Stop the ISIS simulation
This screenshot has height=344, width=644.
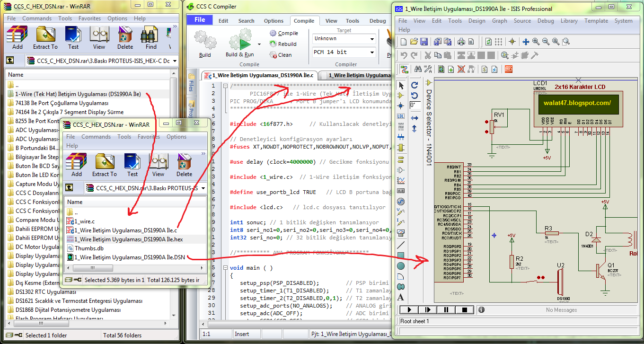[465, 309]
